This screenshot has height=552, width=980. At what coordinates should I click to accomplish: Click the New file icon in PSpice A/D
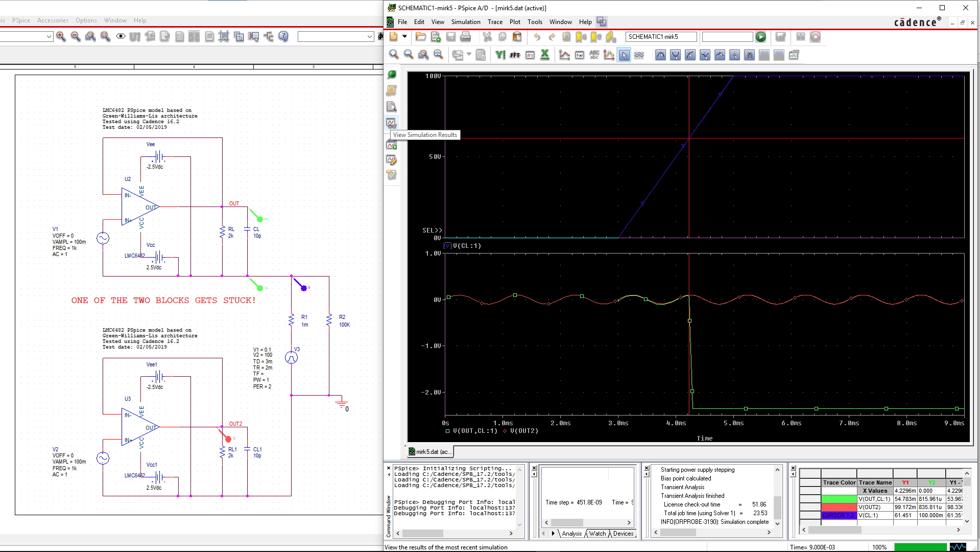point(393,37)
